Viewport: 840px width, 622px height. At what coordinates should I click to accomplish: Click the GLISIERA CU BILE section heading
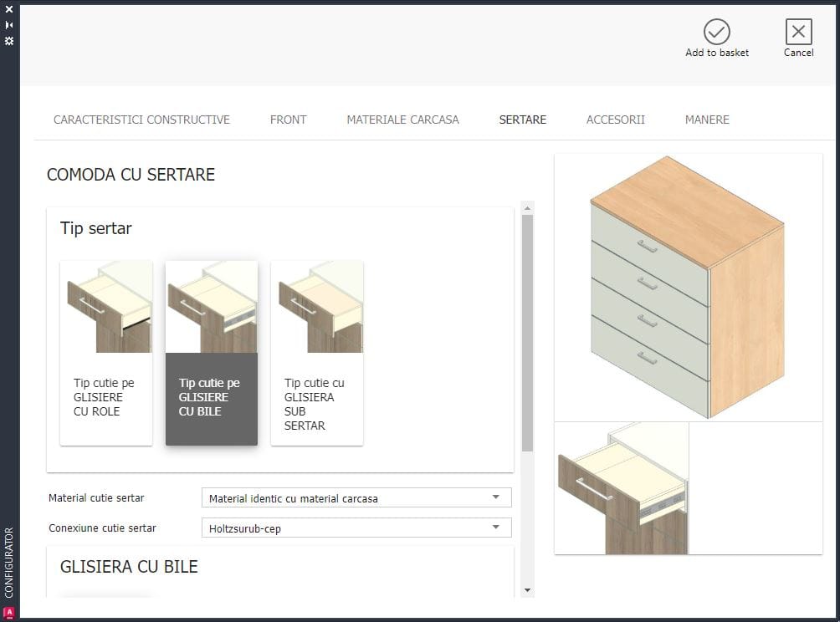tap(129, 566)
